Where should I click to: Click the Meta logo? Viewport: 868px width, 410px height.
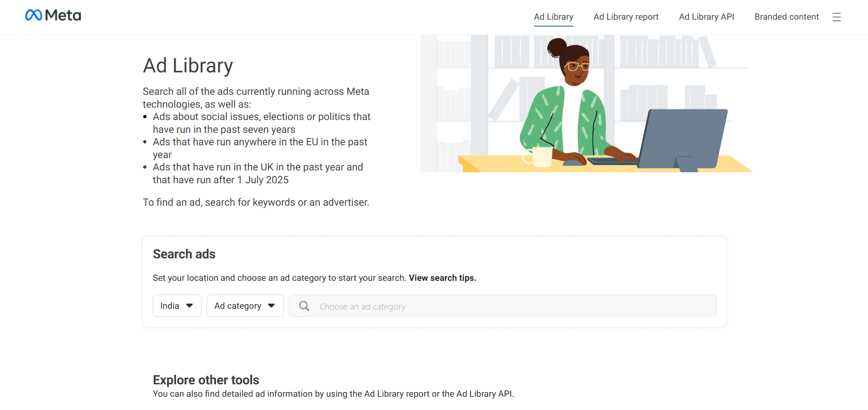click(x=53, y=16)
